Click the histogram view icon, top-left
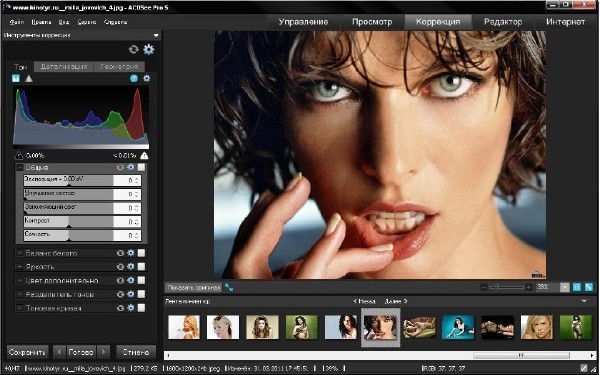Image resolution: width=600 pixels, height=375 pixels. 16,78
